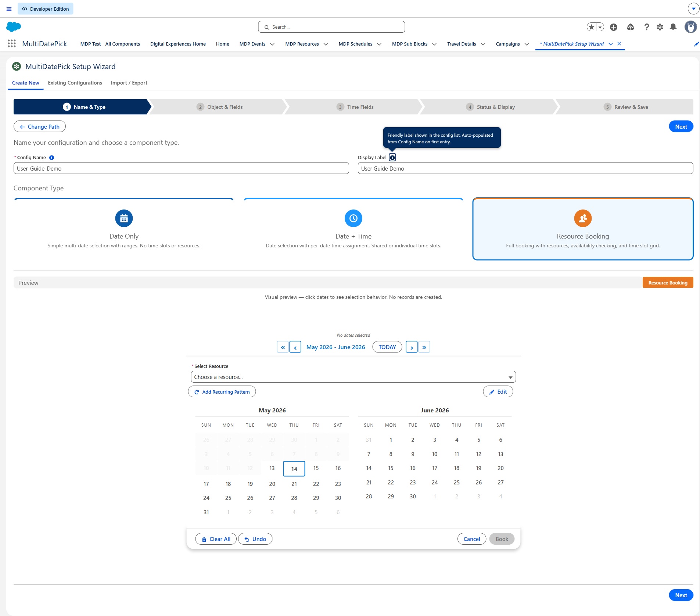Select June 18 in the calendar

coord(457,468)
